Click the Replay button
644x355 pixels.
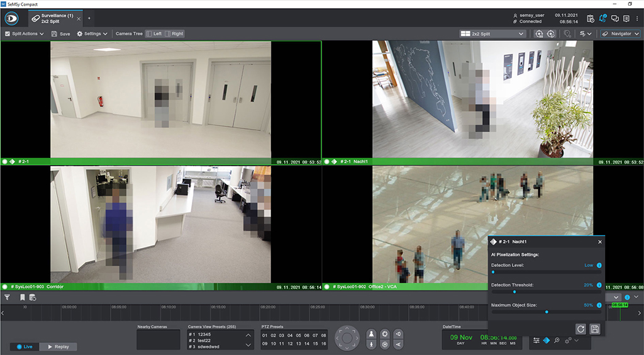pyautogui.click(x=58, y=347)
